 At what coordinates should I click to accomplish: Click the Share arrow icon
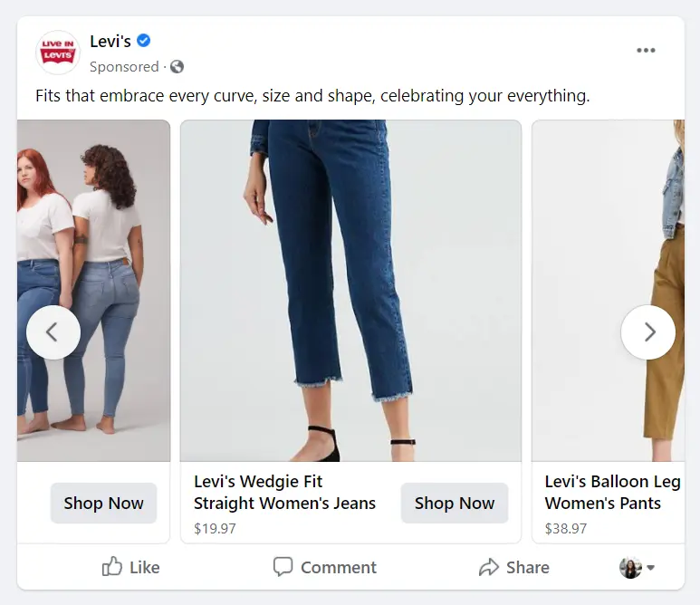pyautogui.click(x=489, y=567)
